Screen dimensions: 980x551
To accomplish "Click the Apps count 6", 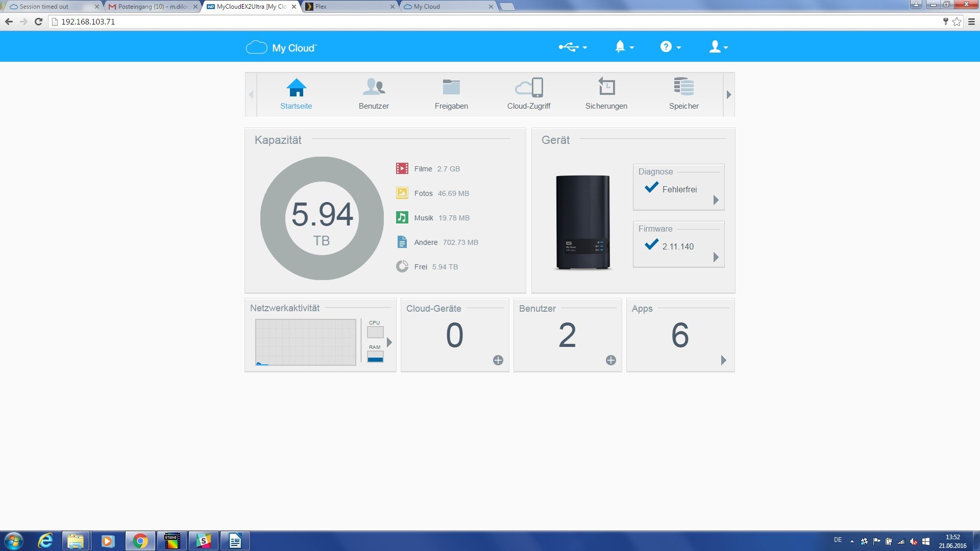I will click(x=680, y=335).
